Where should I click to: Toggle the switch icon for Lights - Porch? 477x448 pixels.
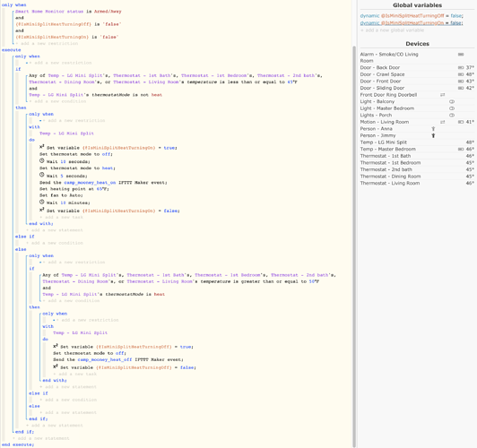pos(452,116)
